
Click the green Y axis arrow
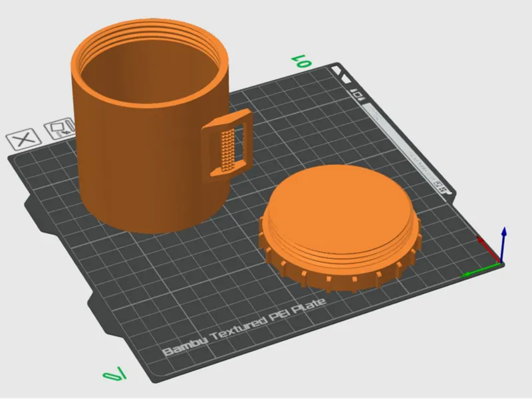pyautogui.click(x=480, y=270)
